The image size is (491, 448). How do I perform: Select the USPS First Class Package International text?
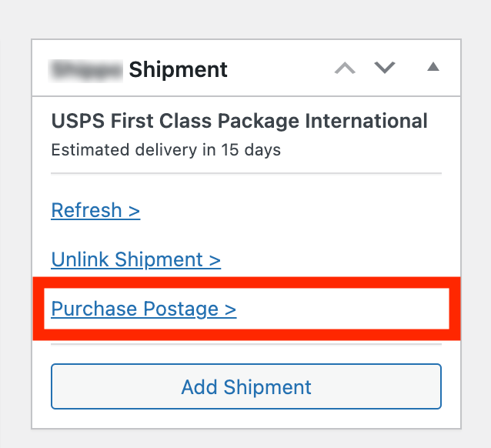point(239,122)
